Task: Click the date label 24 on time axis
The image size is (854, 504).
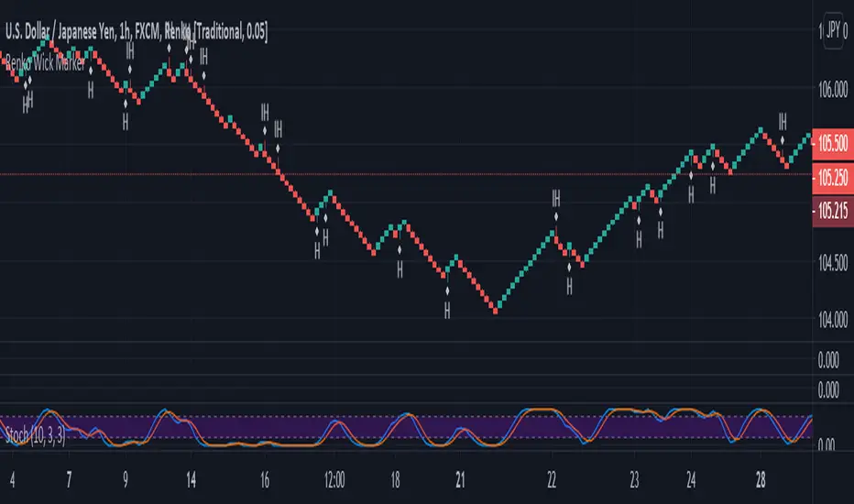Action: (691, 480)
